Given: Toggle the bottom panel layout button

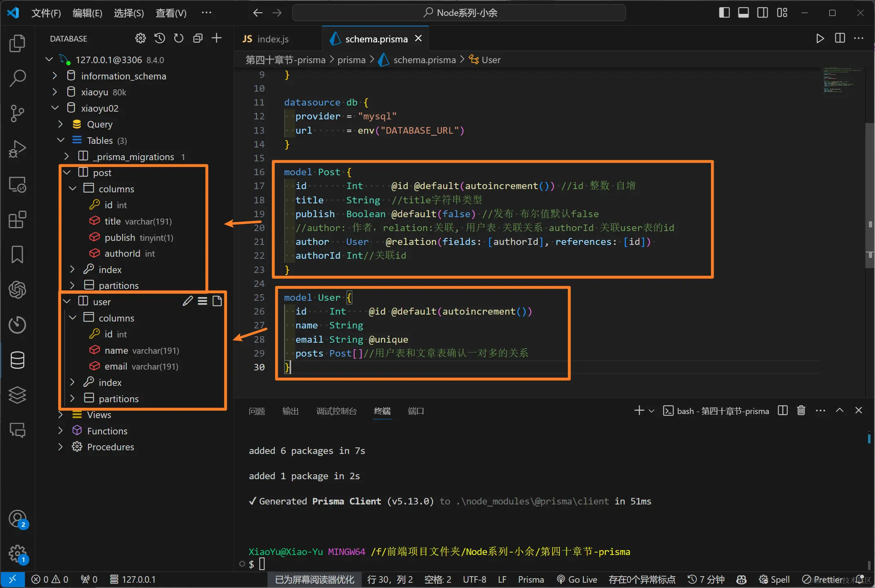Looking at the screenshot, I should (743, 13).
